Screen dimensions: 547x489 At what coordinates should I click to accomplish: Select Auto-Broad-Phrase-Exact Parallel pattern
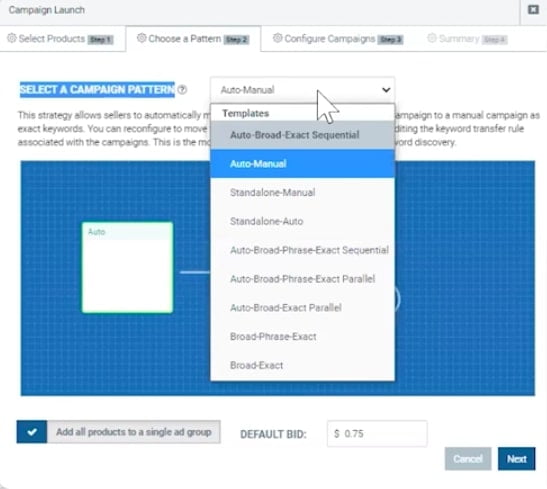(x=302, y=279)
